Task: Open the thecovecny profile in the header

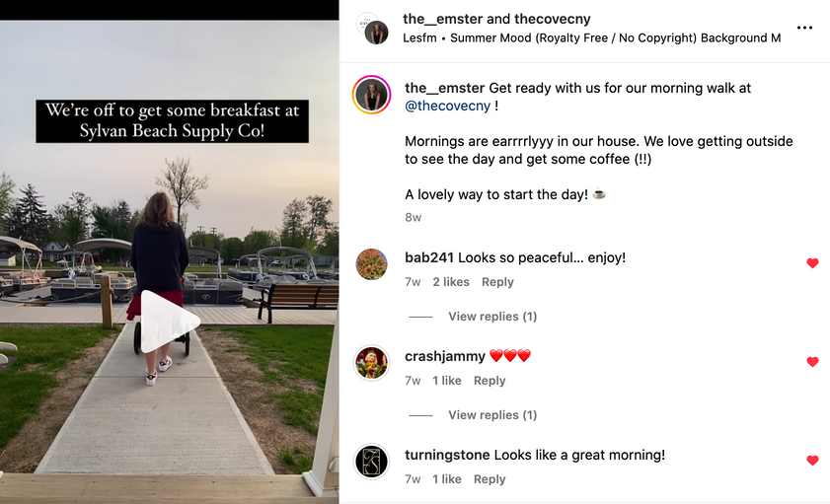Action: (x=552, y=19)
